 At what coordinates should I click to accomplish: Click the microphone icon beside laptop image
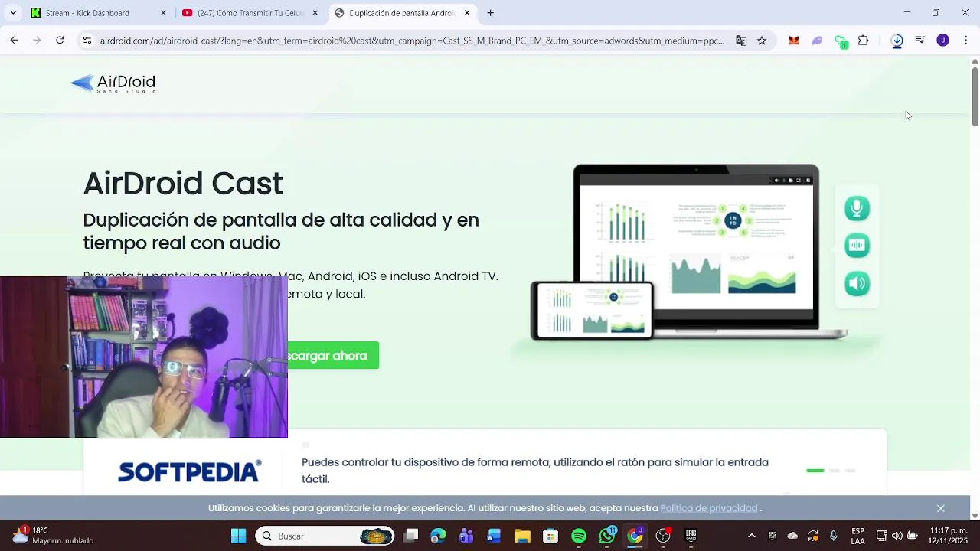pos(857,208)
